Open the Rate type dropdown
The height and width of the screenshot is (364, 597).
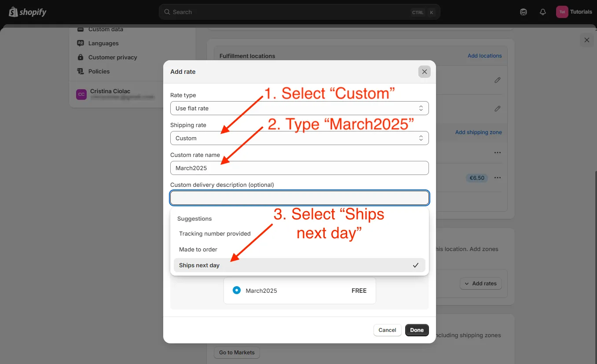coord(299,108)
